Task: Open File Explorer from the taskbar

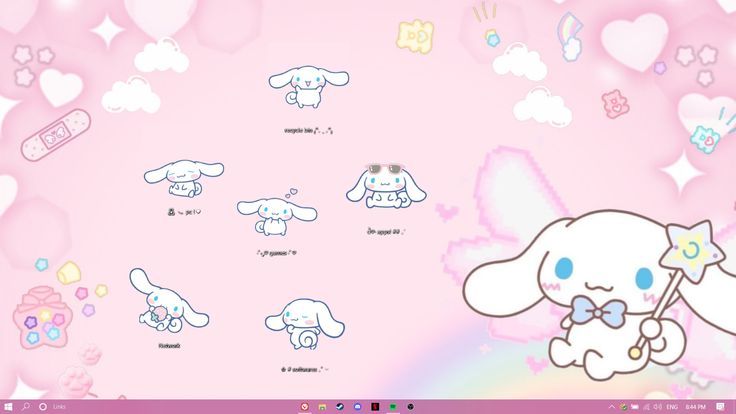Action: pos(321,407)
